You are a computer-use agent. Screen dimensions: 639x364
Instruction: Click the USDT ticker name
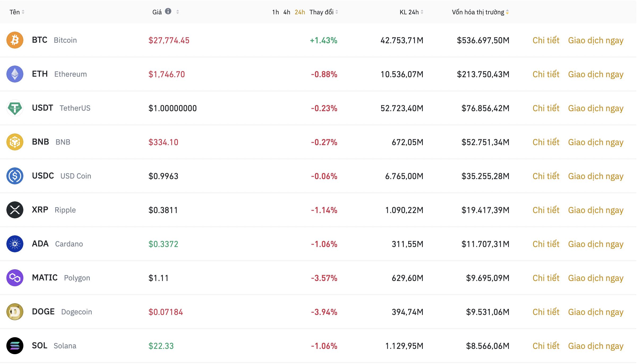pos(42,108)
